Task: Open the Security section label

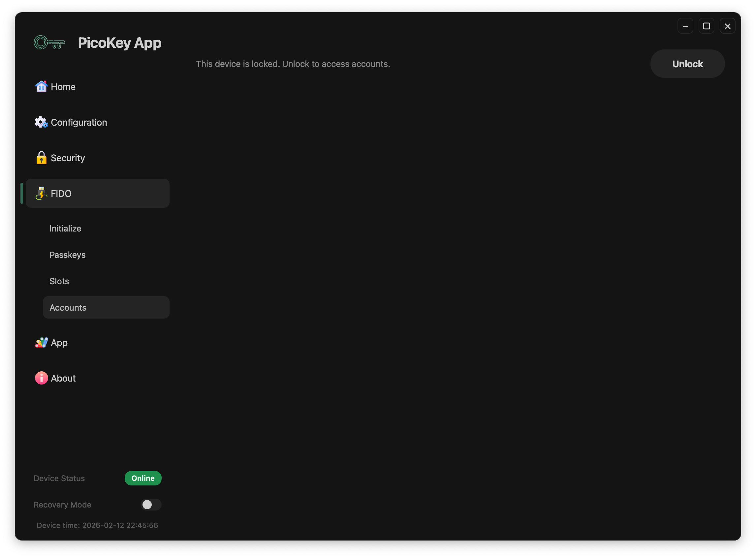Action: point(68,158)
